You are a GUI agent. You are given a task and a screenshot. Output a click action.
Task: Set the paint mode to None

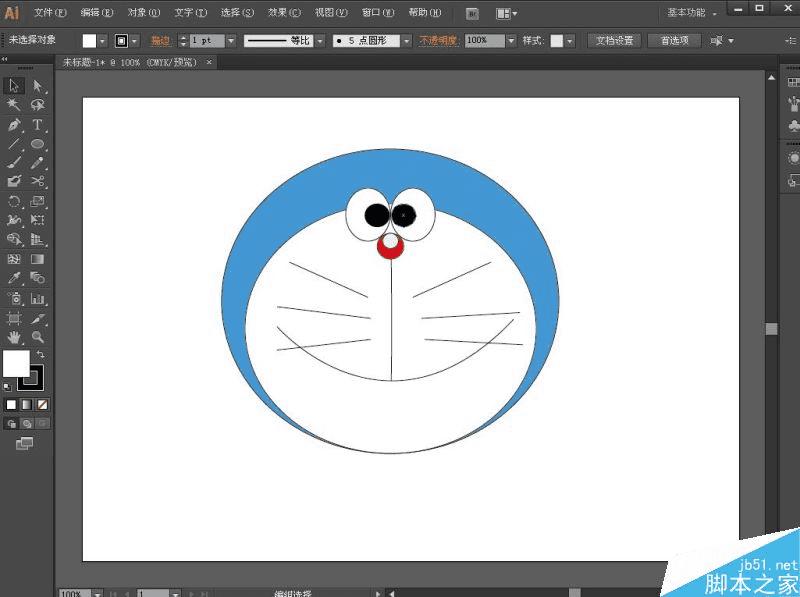(x=42, y=405)
